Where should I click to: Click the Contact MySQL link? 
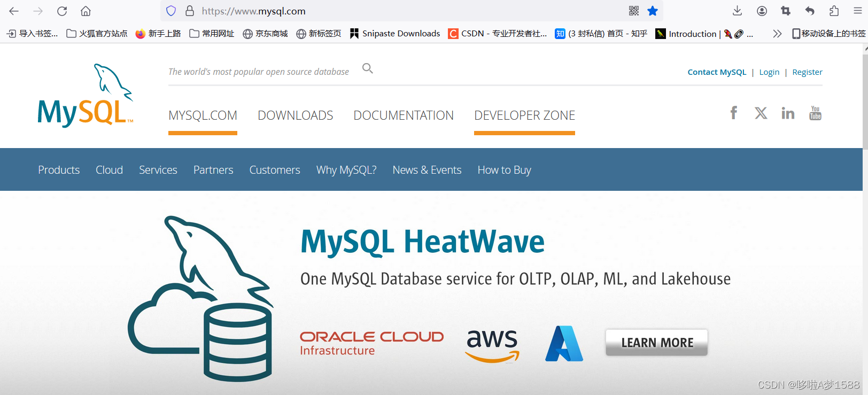(x=717, y=72)
